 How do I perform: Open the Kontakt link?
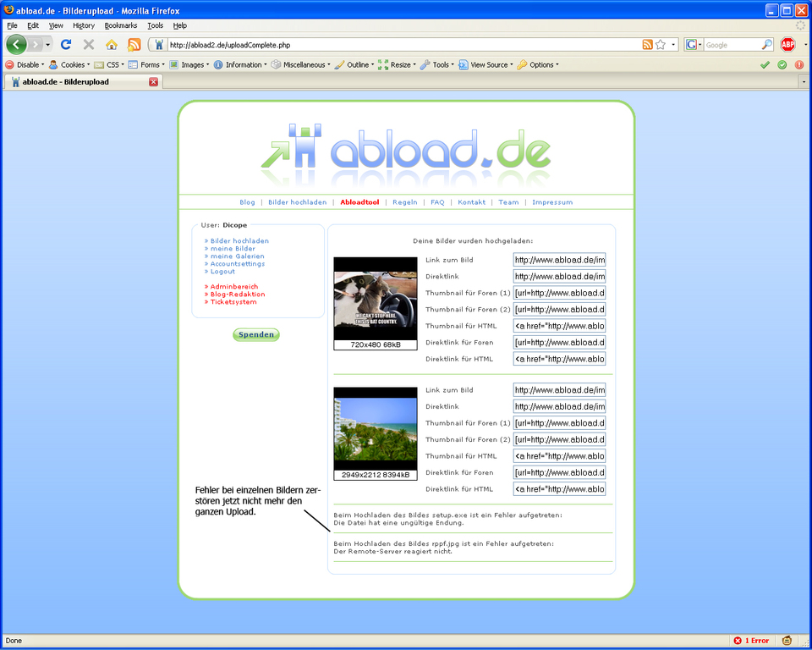(x=472, y=202)
